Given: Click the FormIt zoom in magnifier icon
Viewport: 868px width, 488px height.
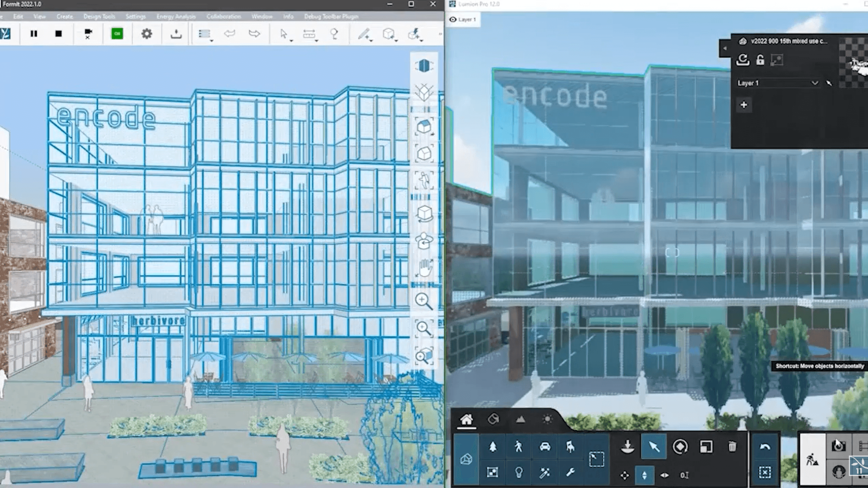Looking at the screenshot, I should [x=424, y=301].
